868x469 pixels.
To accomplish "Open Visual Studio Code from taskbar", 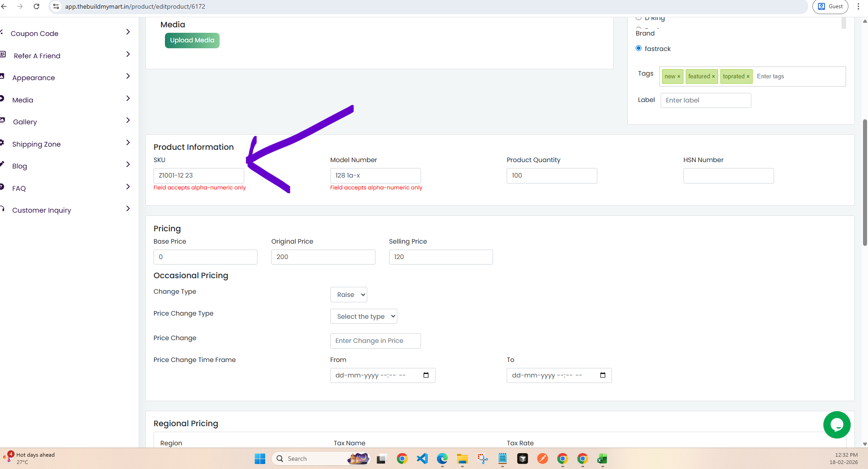I will (x=422, y=459).
